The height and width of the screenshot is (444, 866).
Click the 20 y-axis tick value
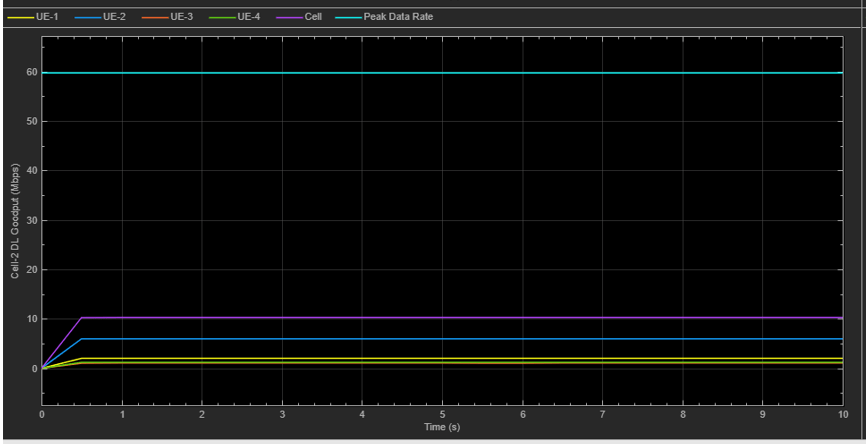pyautogui.click(x=33, y=269)
